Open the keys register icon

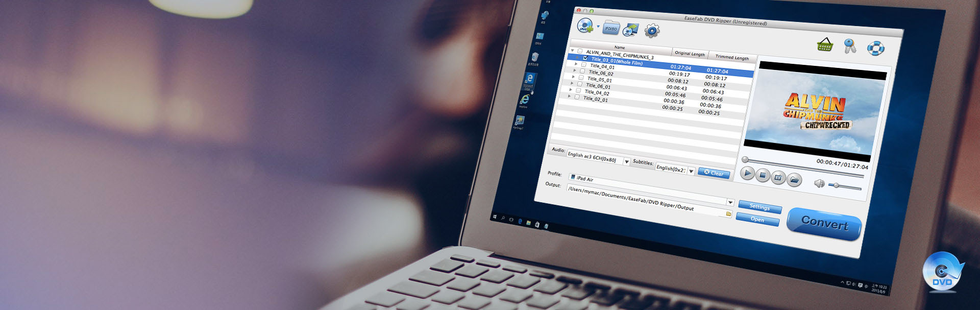tap(850, 46)
